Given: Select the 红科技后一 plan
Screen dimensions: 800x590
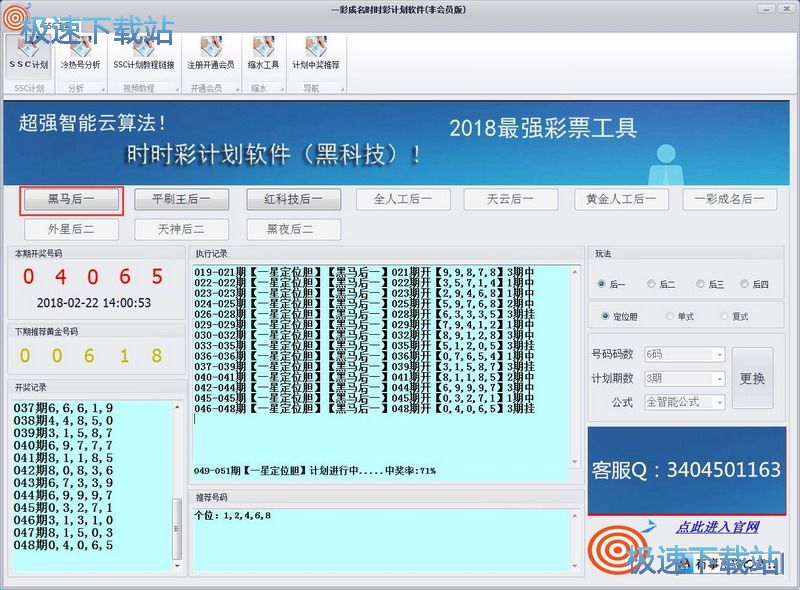Looking at the screenshot, I should [x=293, y=199].
